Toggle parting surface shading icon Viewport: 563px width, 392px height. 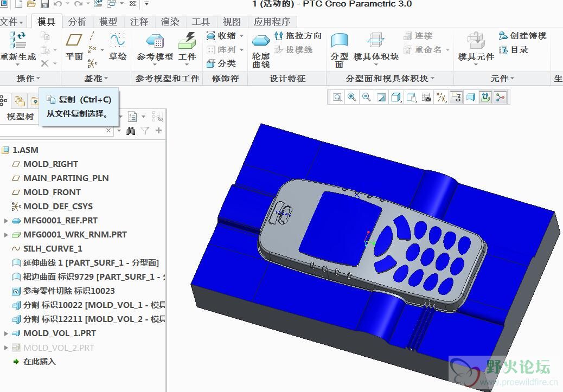pyautogui.click(x=471, y=97)
